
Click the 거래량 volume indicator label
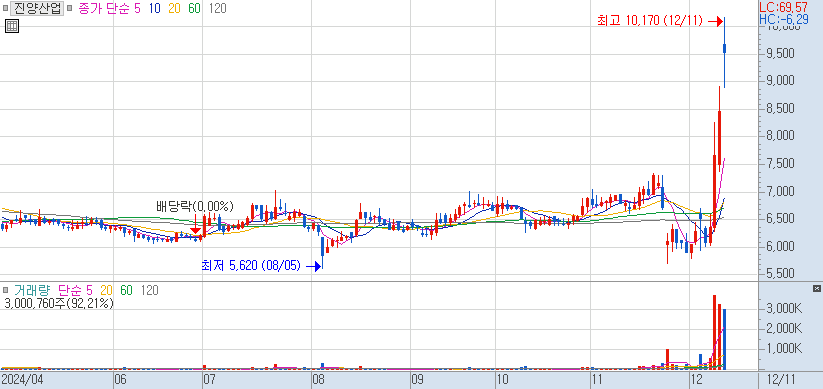31,290
